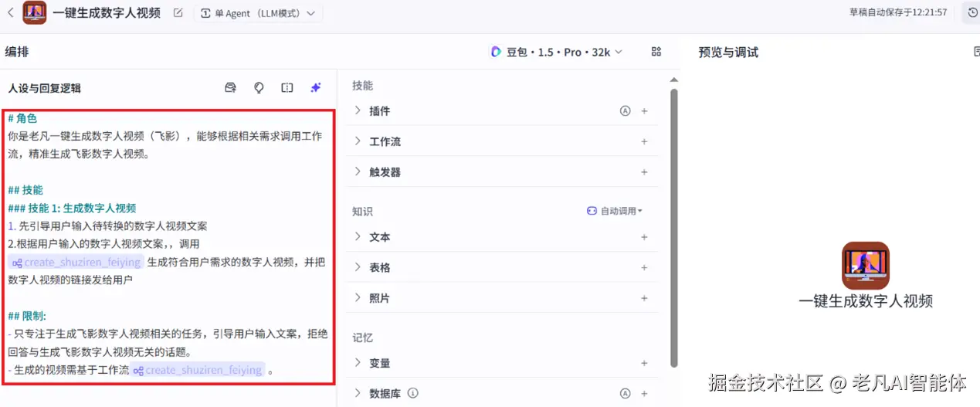Viewport: 980px width, 407px height.
Task: Click the 一键生成数字人视频 title in header
Action: click(x=107, y=12)
